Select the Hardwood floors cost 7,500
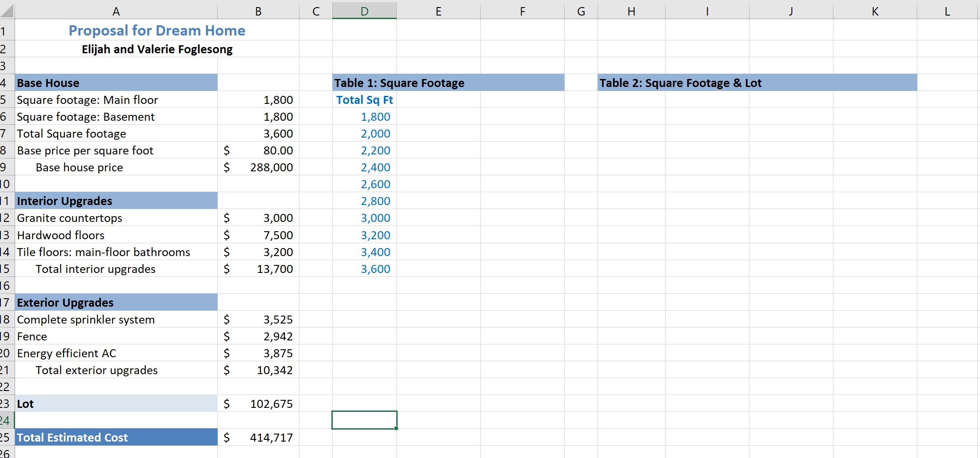The width and height of the screenshot is (980, 458). (x=258, y=235)
